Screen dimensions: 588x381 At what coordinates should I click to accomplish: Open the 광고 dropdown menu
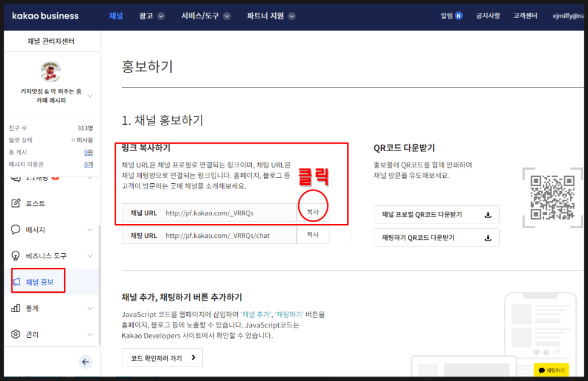(x=152, y=16)
